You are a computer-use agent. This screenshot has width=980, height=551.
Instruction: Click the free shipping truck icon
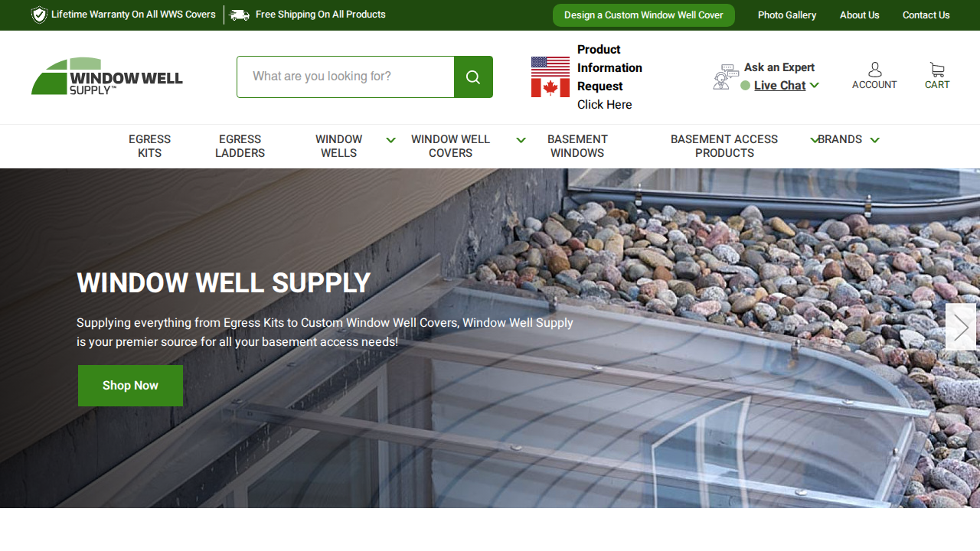click(240, 15)
